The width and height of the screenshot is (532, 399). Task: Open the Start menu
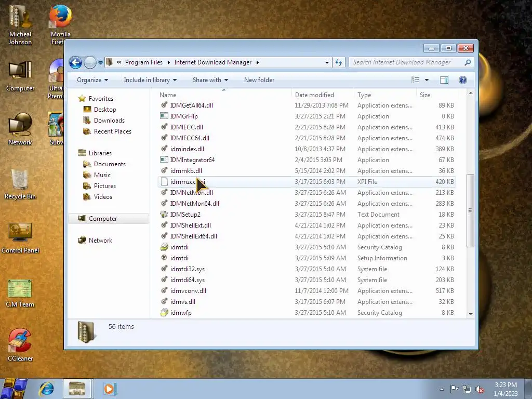(14, 389)
